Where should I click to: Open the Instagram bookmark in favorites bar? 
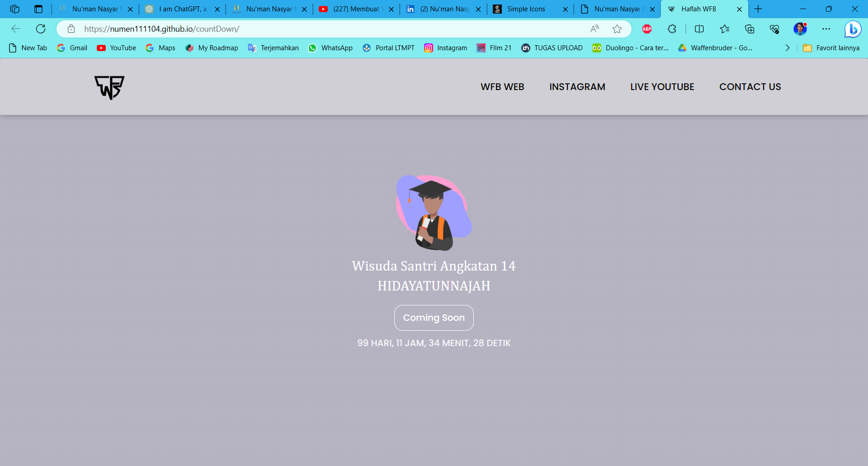click(x=446, y=48)
